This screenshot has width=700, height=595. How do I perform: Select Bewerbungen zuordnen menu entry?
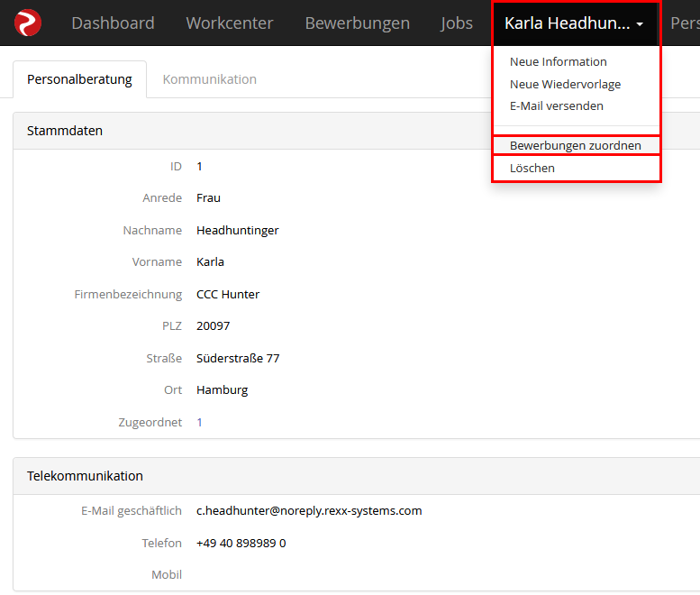pyautogui.click(x=576, y=146)
